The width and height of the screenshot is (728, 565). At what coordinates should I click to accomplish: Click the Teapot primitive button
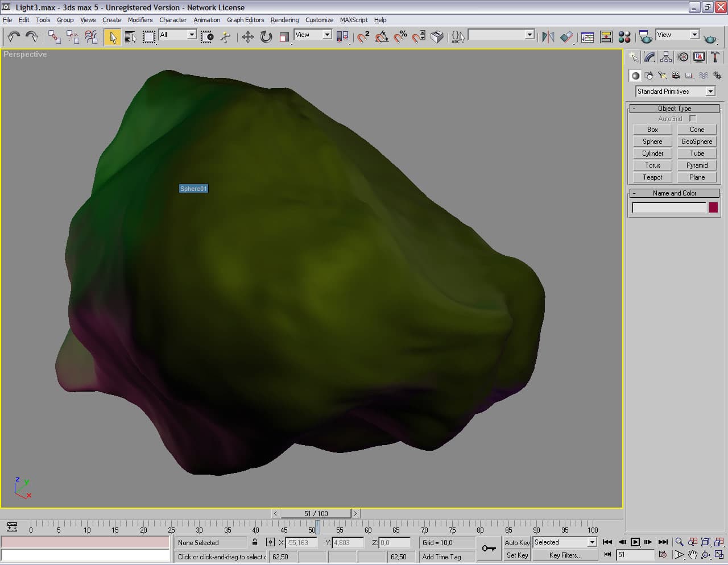(652, 177)
